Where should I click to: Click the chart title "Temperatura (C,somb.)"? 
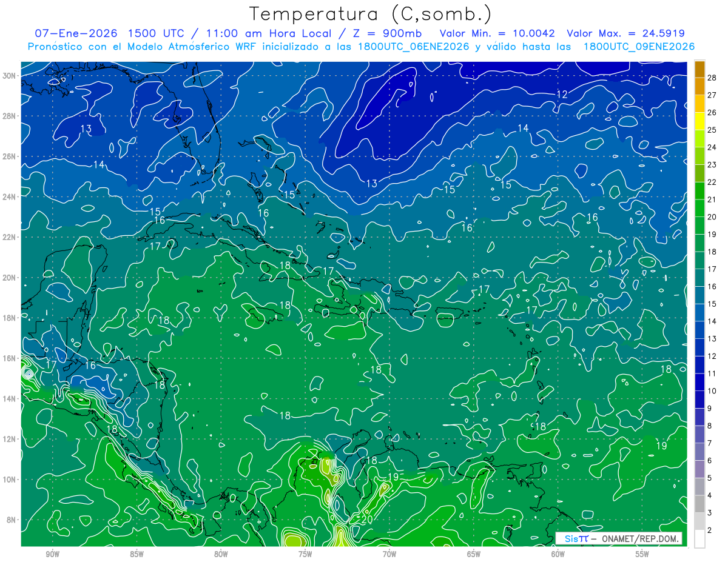tap(371, 14)
